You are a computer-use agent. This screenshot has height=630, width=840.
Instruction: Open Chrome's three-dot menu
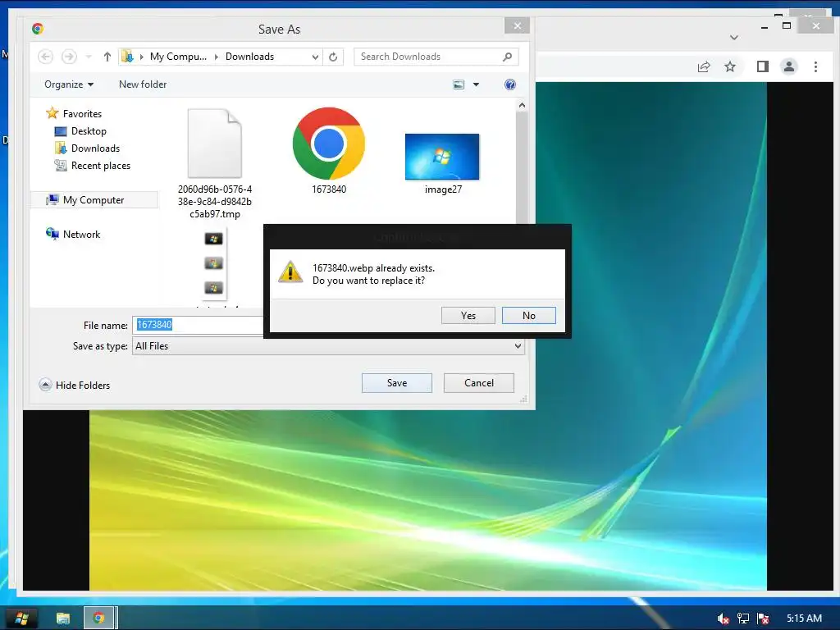pos(815,66)
